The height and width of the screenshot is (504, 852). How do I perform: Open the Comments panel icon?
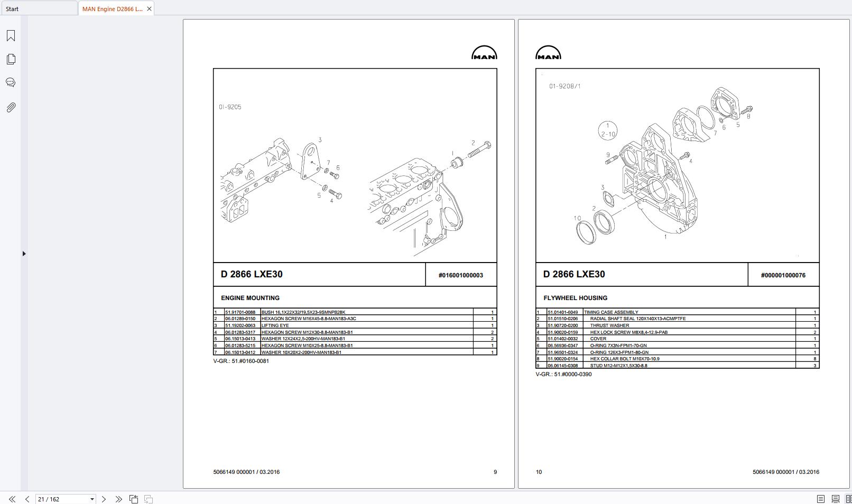pyautogui.click(x=11, y=82)
